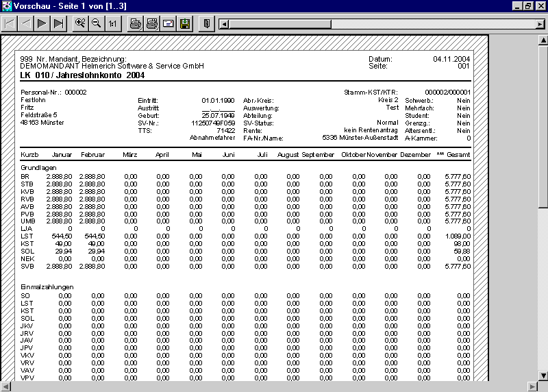Viewport: 548px width, 392px height.
Task: Click heading 'LK 010 / Jahreslohnkonto 2004'
Action: pos(82,75)
